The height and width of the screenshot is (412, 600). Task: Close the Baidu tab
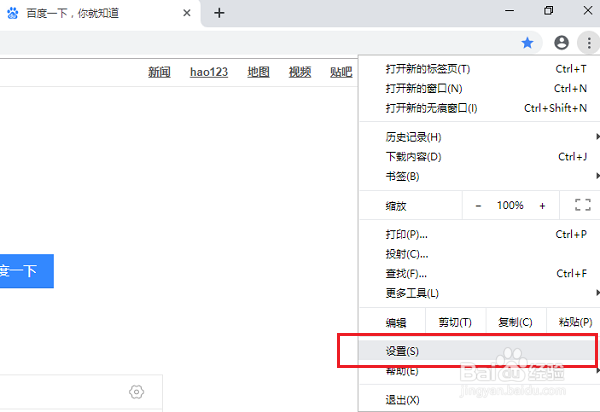click(x=187, y=13)
